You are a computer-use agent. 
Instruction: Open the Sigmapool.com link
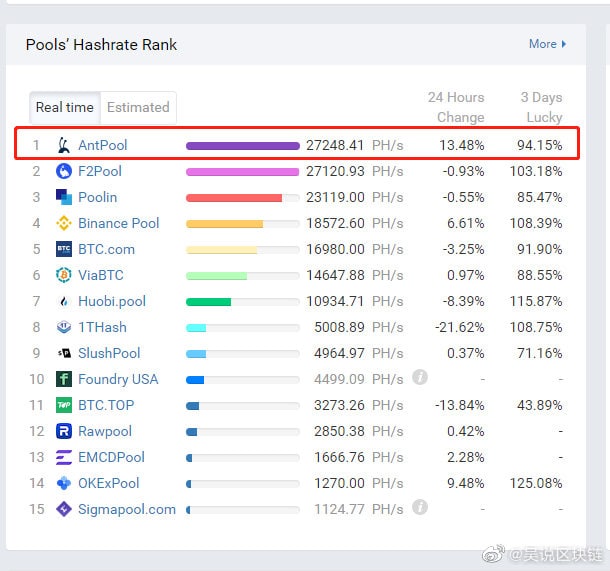[x=127, y=510]
